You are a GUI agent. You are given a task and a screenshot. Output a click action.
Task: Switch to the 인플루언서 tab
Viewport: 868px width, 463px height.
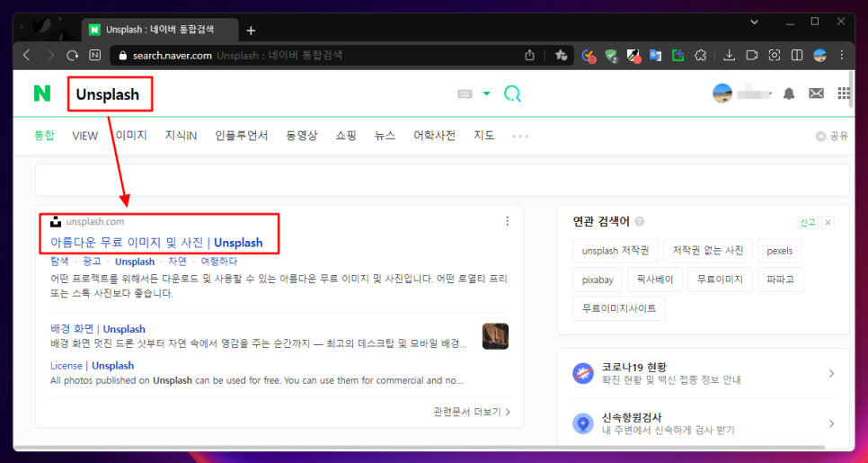click(x=242, y=136)
